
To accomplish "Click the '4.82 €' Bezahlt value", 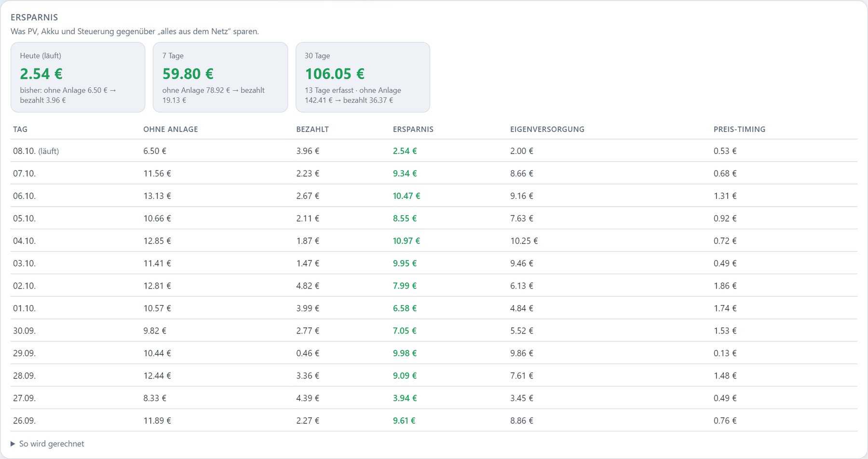I will pos(308,286).
